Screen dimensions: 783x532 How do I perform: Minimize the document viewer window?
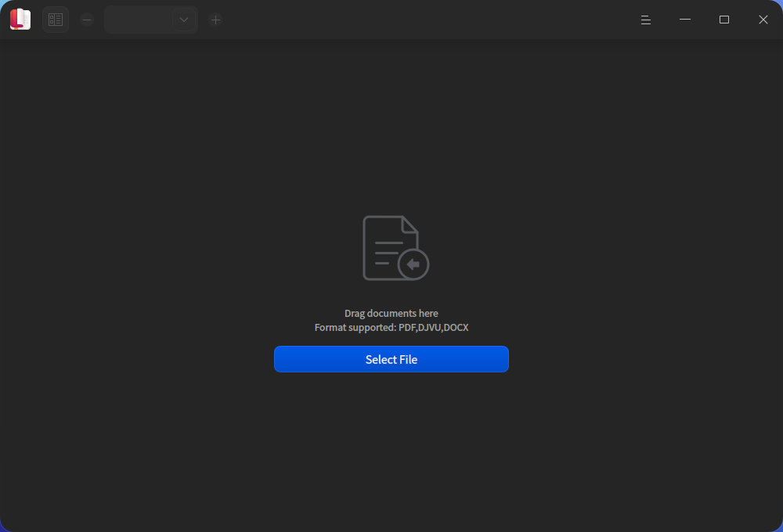pyautogui.click(x=685, y=20)
